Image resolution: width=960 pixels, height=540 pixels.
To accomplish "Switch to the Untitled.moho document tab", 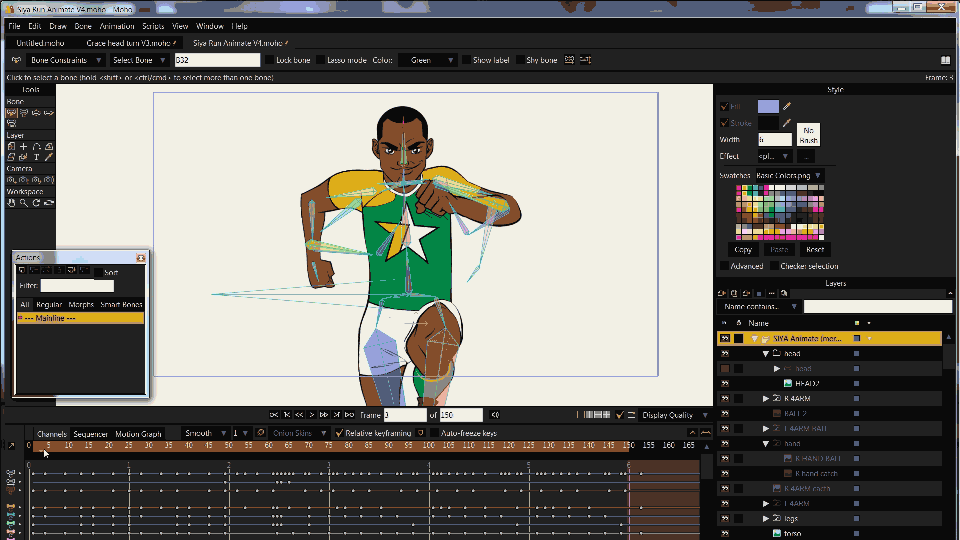I will point(40,43).
